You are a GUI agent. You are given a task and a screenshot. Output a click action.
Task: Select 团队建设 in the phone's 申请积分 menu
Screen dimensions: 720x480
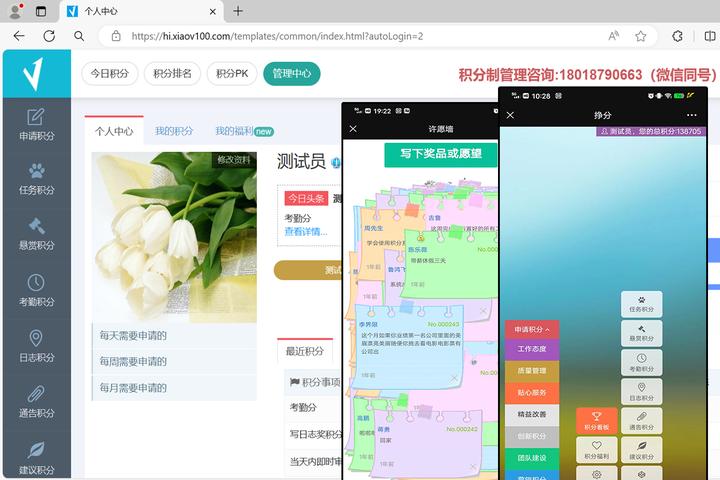532,458
